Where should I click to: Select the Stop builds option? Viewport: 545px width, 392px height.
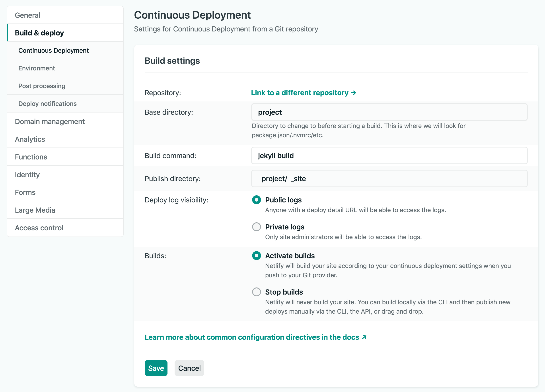(256, 292)
